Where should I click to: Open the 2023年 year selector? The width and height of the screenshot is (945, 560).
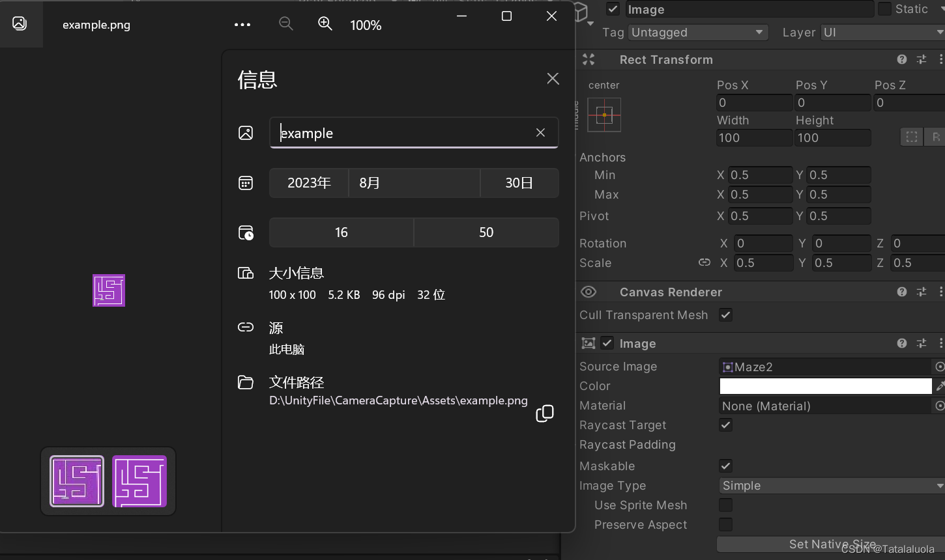[x=309, y=183]
